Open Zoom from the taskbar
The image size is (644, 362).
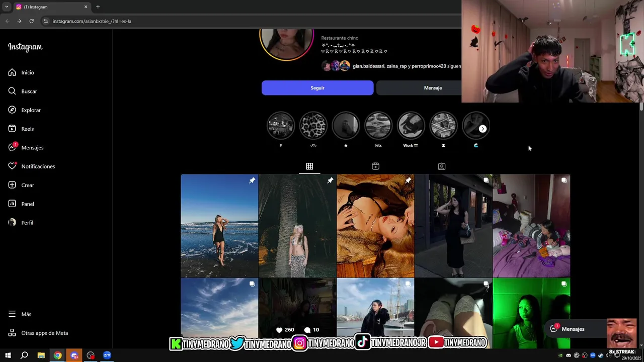point(107,355)
